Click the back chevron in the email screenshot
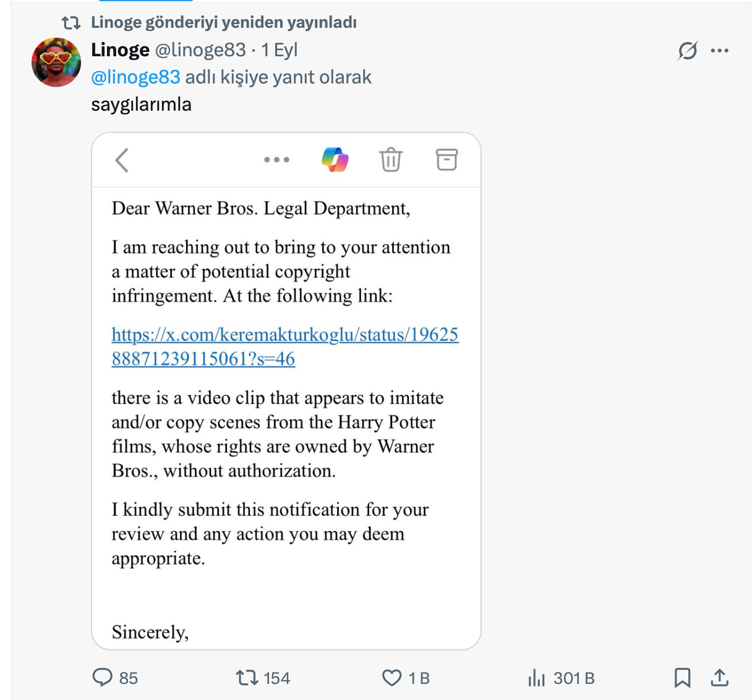The image size is (752, 700). [x=122, y=160]
